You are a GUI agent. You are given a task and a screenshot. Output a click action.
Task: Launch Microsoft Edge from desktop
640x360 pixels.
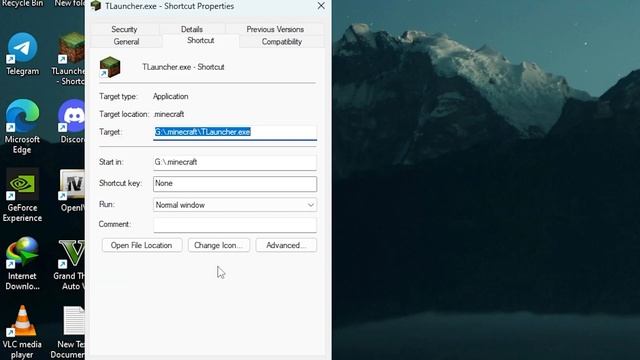[22, 126]
